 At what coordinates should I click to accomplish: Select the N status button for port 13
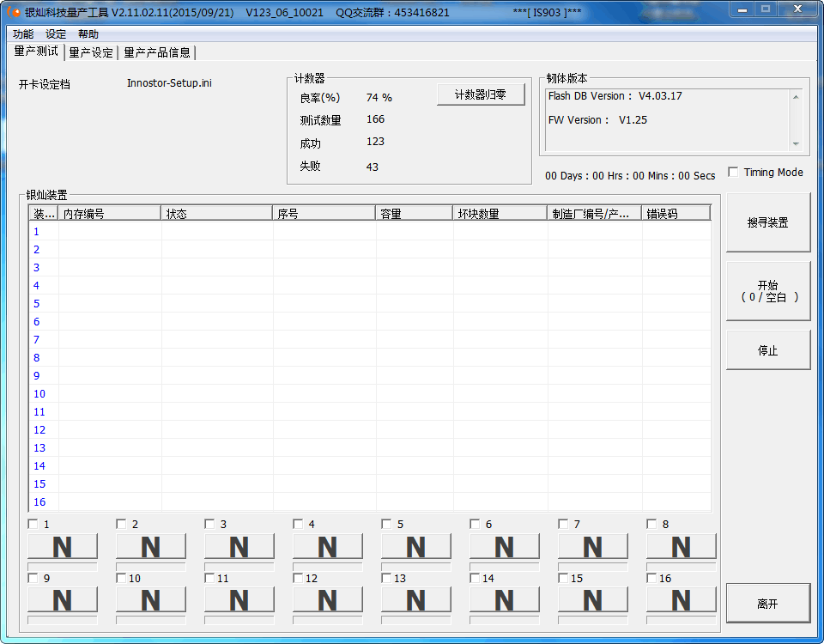point(416,600)
